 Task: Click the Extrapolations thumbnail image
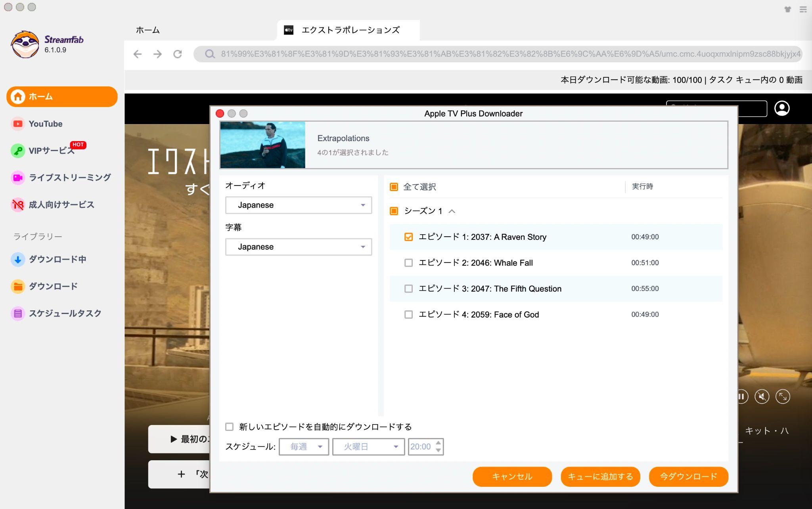tap(262, 145)
